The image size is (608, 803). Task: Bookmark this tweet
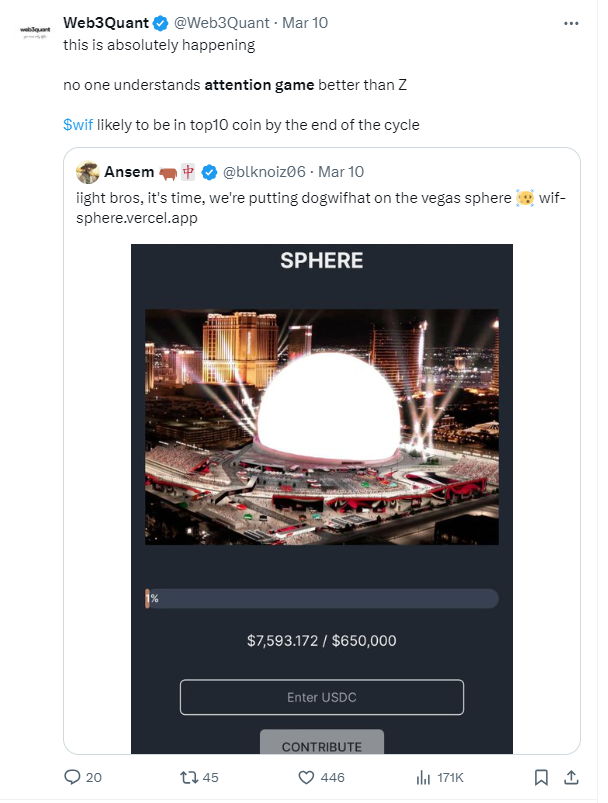pyautogui.click(x=541, y=777)
